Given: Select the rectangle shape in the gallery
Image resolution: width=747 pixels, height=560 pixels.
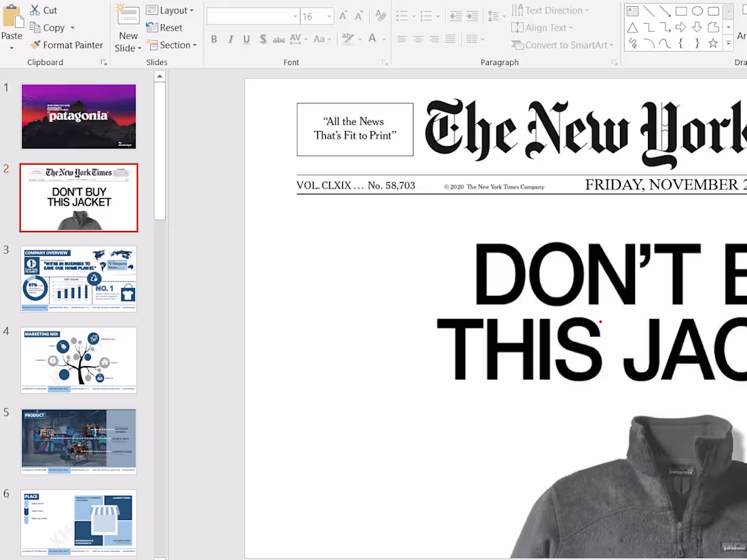Looking at the screenshot, I should pos(681,11).
